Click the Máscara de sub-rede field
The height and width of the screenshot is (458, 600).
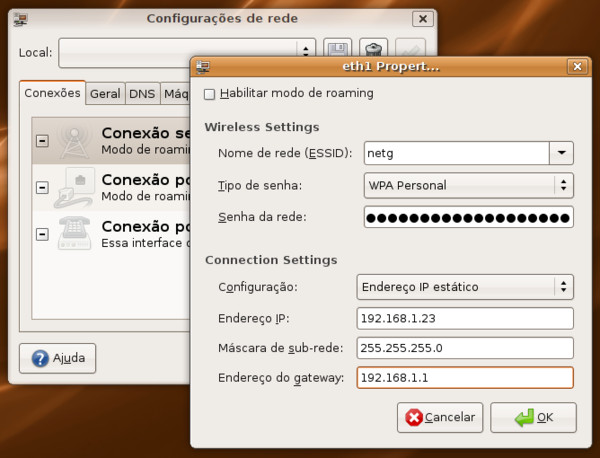(465, 348)
